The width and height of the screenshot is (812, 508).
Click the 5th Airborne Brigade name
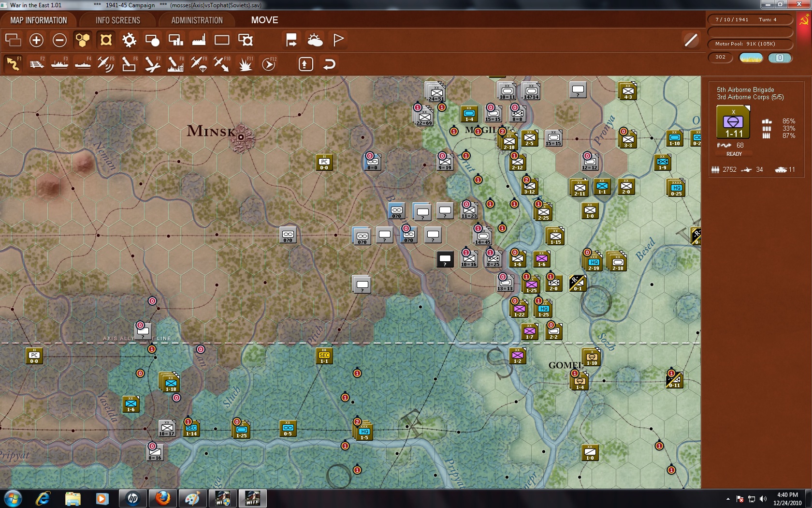[745, 90]
